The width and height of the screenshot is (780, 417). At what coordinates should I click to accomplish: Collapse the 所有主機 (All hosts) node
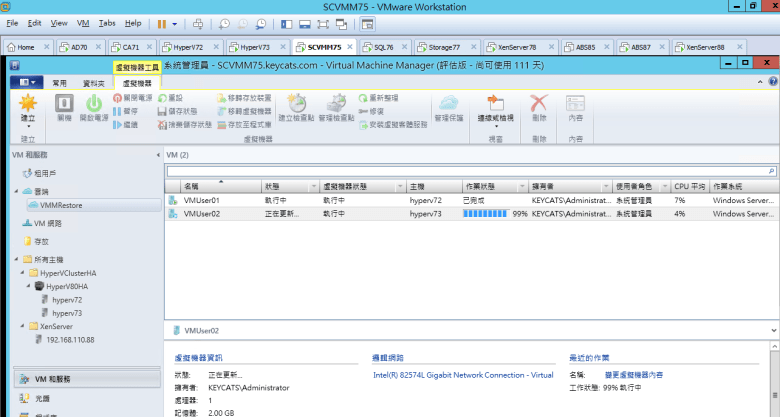15,259
